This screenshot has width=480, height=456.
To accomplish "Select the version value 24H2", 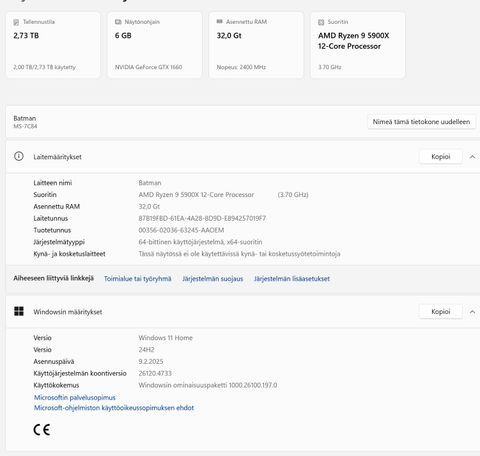I will click(146, 350).
